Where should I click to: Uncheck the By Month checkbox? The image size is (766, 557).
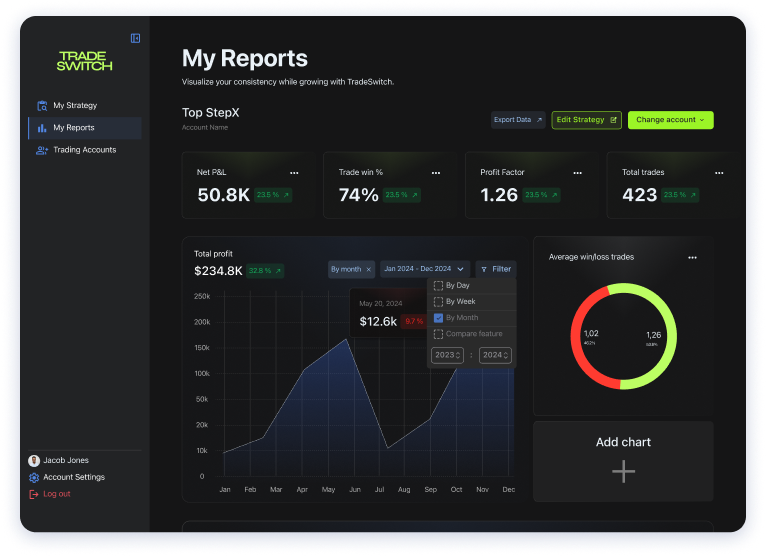tap(438, 318)
